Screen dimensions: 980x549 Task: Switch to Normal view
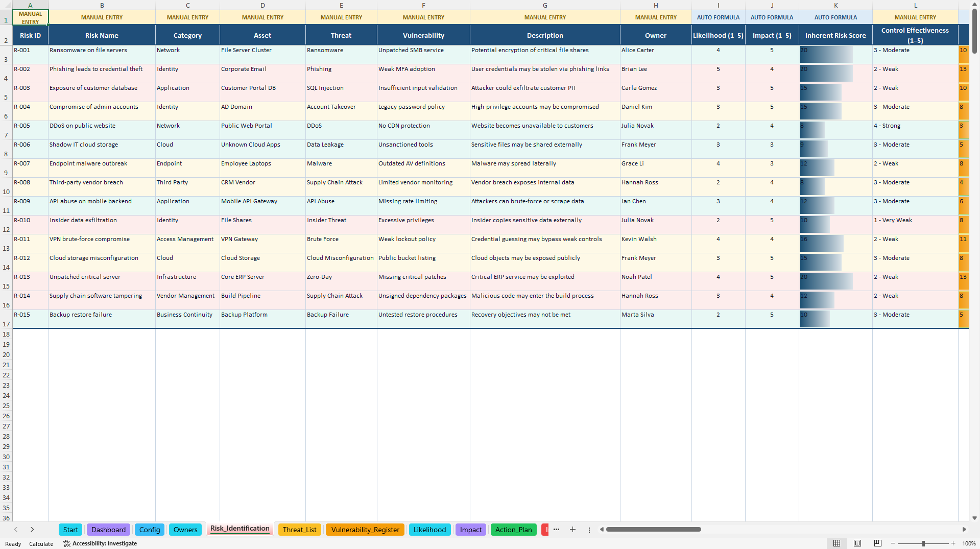point(836,543)
